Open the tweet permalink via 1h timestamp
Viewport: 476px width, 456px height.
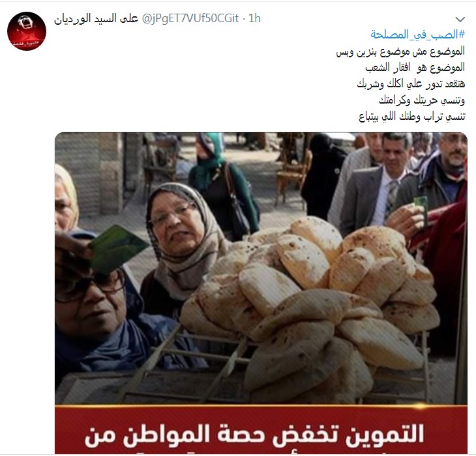254,18
